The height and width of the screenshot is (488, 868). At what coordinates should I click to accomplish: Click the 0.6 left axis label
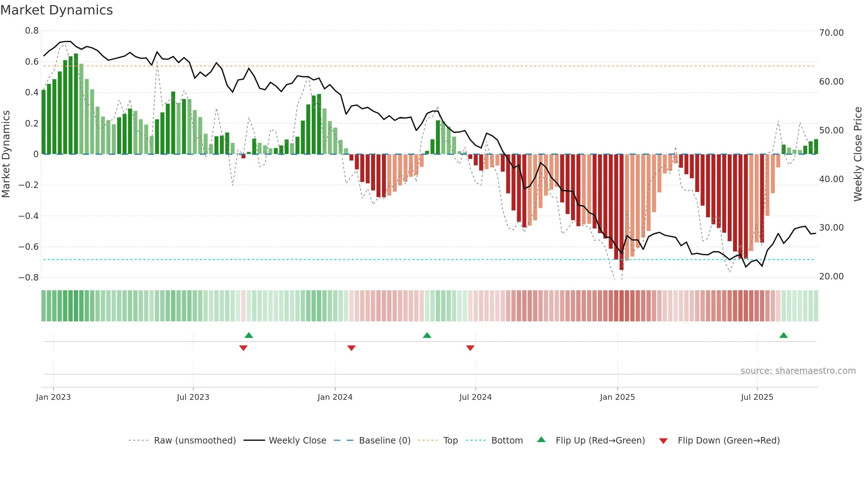coord(32,62)
